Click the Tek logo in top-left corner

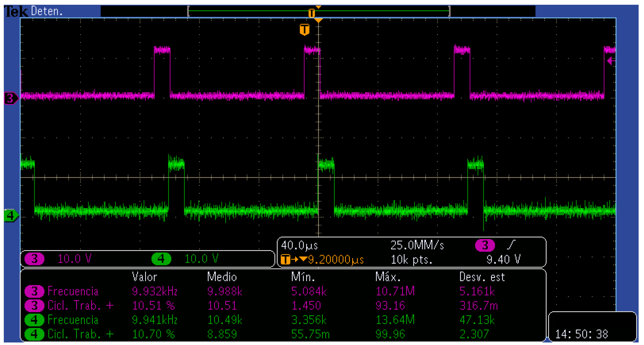point(15,11)
